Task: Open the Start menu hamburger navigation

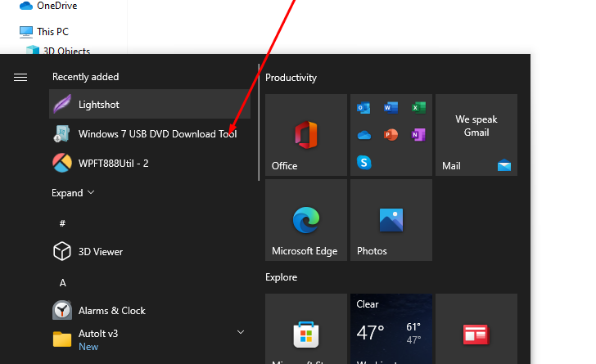Action: [20, 77]
